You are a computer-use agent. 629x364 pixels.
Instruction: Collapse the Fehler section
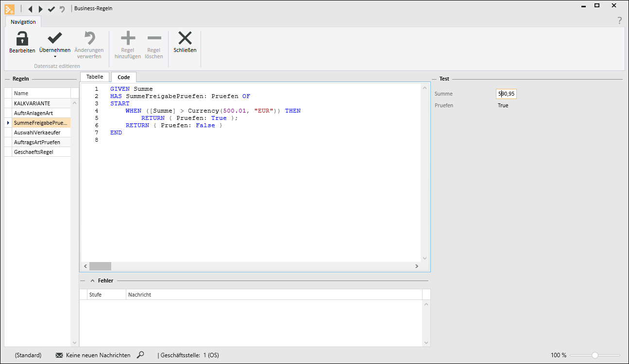[x=92, y=281]
